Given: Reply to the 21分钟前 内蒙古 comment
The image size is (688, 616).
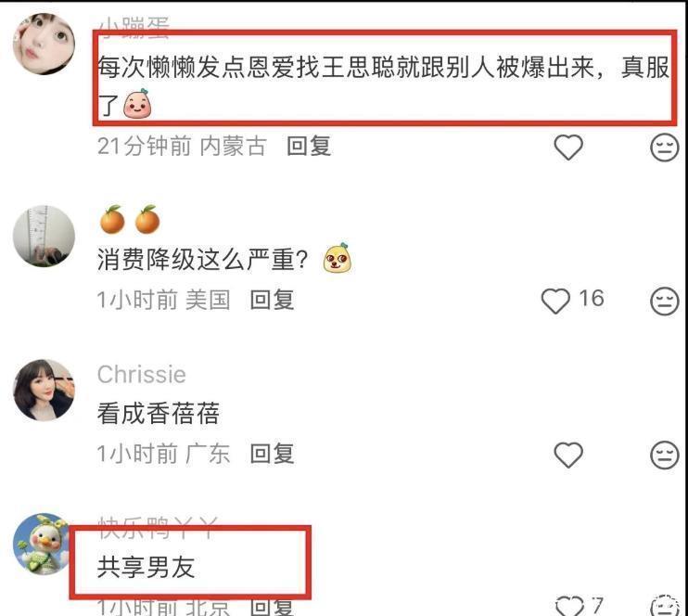Looking at the screenshot, I should [309, 146].
